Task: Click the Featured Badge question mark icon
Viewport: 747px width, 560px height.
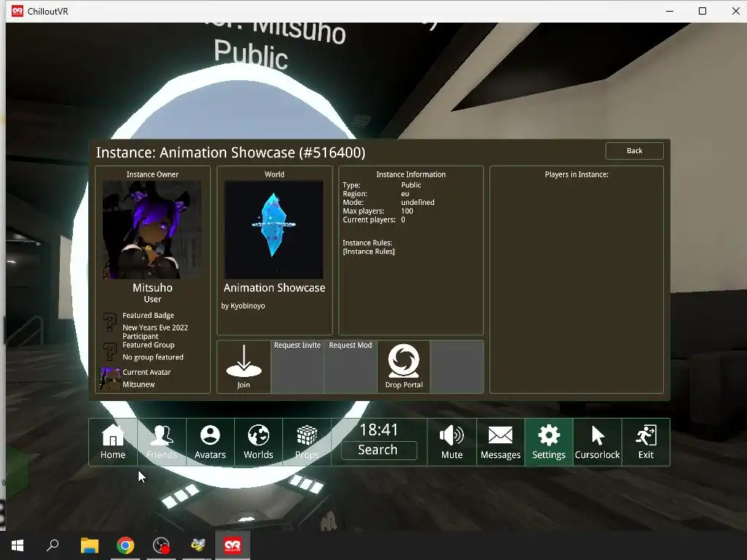Action: tap(110, 322)
